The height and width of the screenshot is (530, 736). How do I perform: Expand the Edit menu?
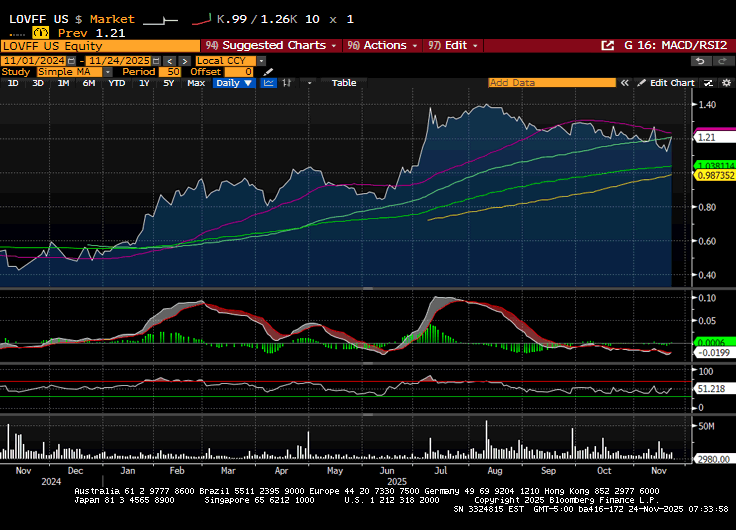(452, 46)
